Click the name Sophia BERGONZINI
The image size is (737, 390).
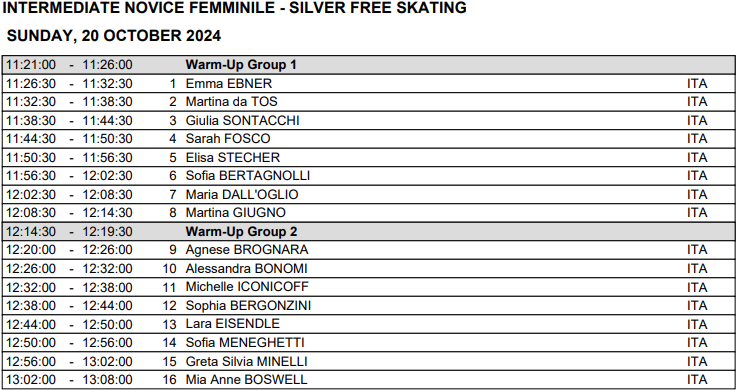pos(248,306)
